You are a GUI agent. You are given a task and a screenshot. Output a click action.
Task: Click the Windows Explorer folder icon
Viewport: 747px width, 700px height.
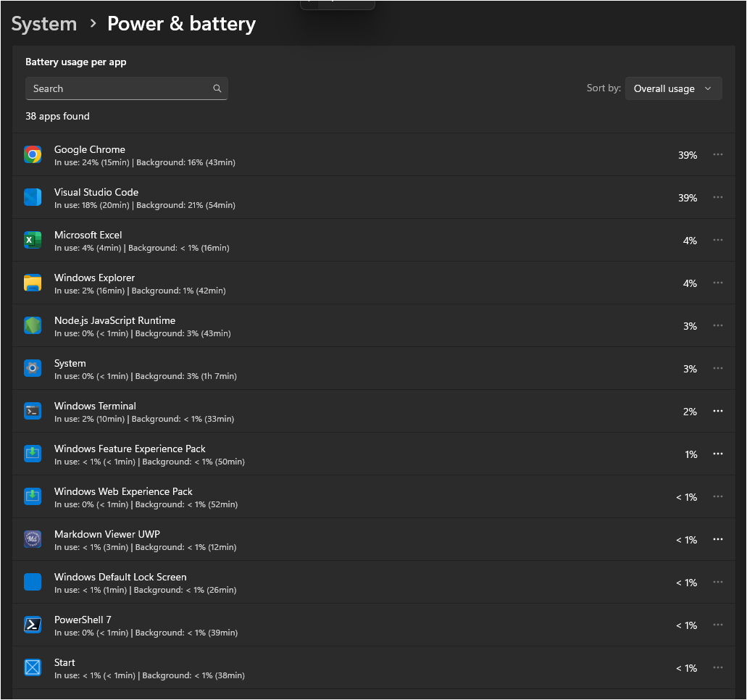pos(33,283)
